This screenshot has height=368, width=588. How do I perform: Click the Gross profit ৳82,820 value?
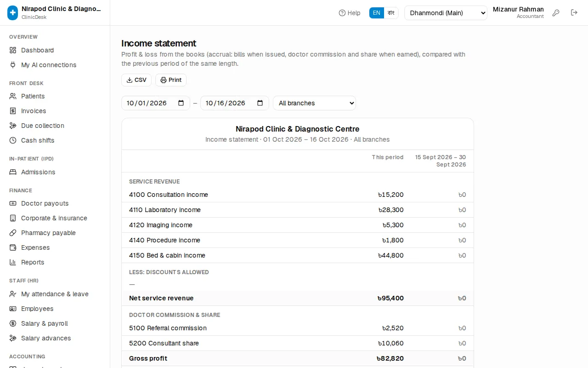pos(390,358)
